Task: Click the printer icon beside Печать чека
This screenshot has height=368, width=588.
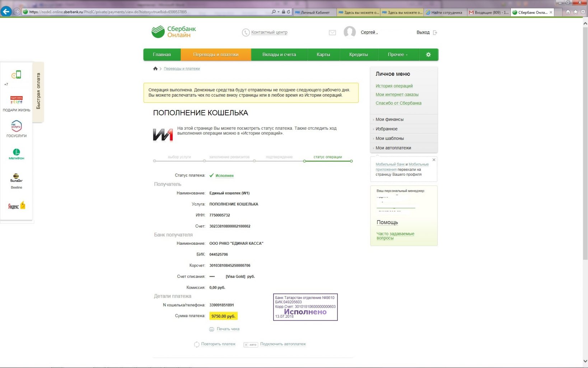Action: pos(212,329)
